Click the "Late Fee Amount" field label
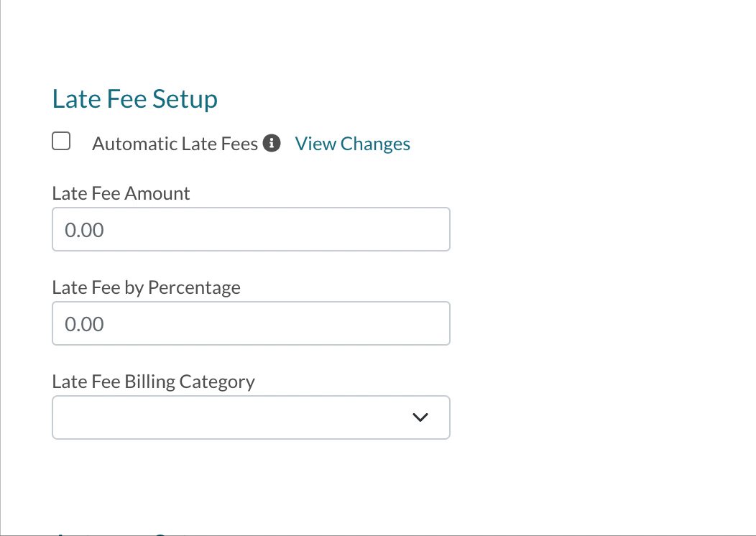Viewport: 756px width, 536px height. 121,193
